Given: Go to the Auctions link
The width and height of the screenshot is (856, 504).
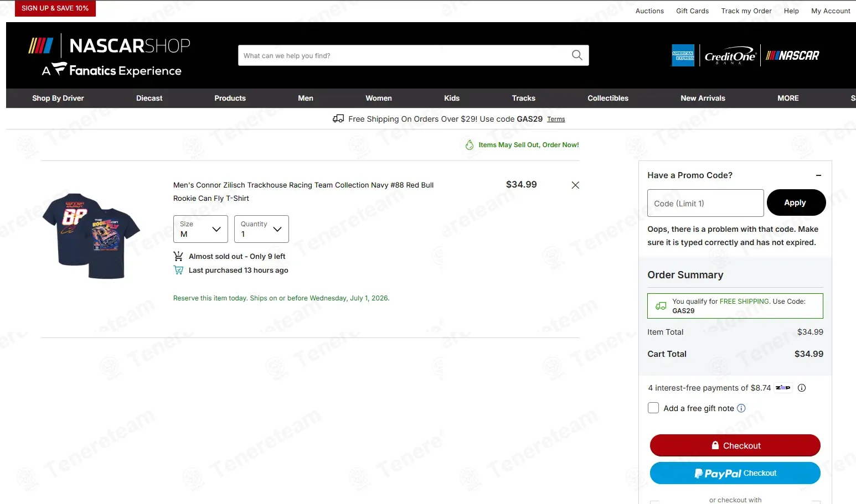Looking at the screenshot, I should [649, 11].
